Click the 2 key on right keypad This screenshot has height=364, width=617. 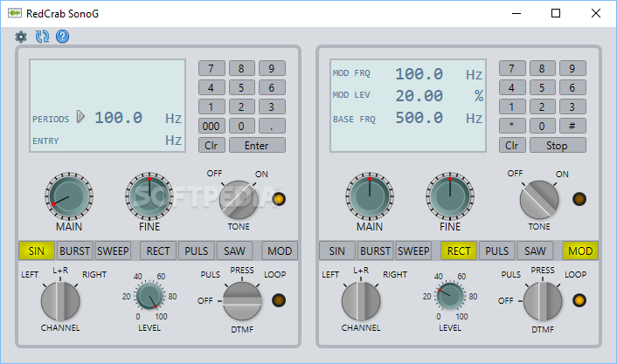pos(542,106)
